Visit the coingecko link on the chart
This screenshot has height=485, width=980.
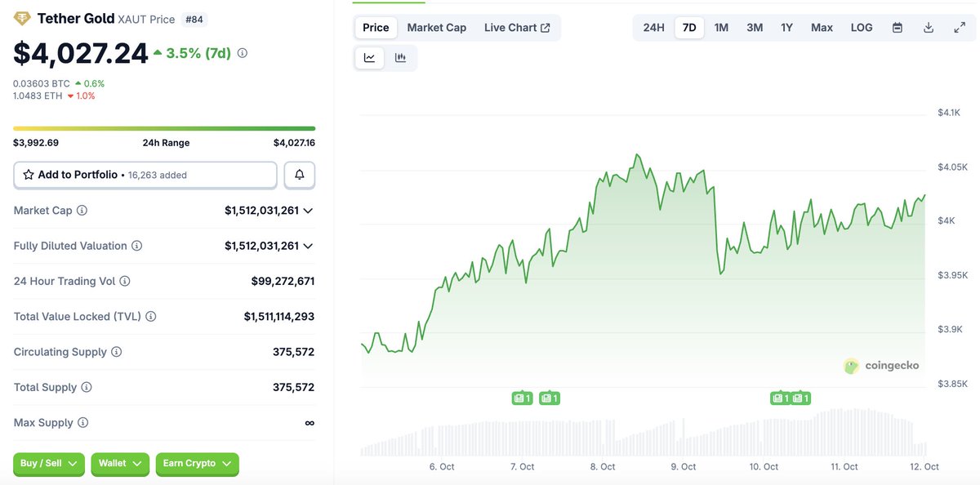pyautogui.click(x=883, y=366)
